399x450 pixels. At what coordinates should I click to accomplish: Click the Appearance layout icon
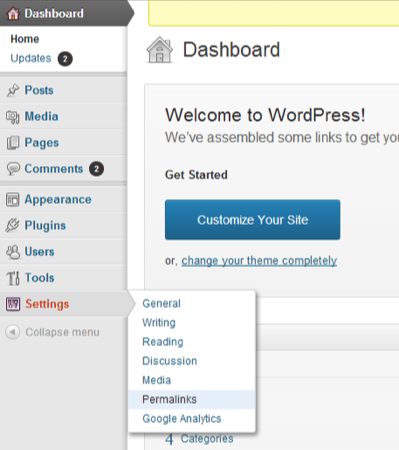click(x=13, y=200)
